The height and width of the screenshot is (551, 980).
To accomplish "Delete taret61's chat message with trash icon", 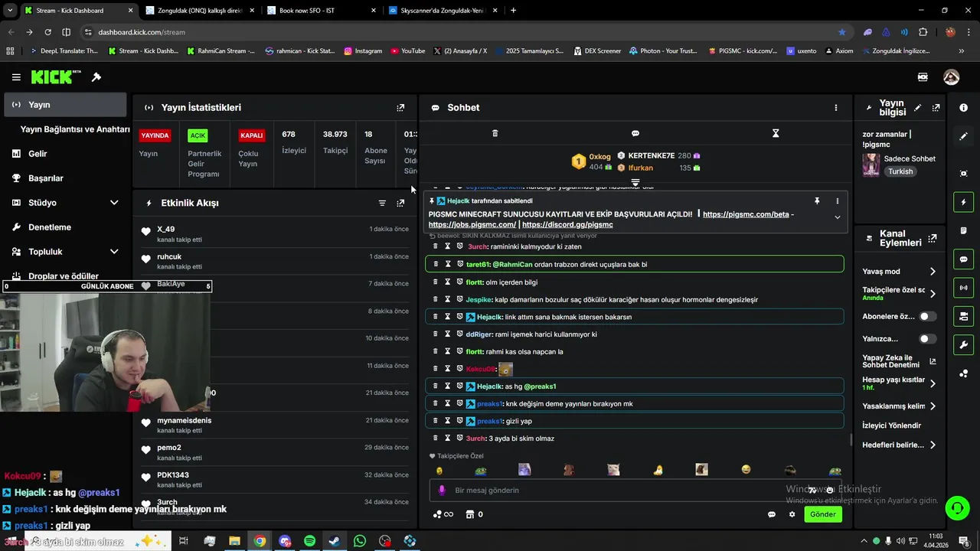I will [x=436, y=264].
